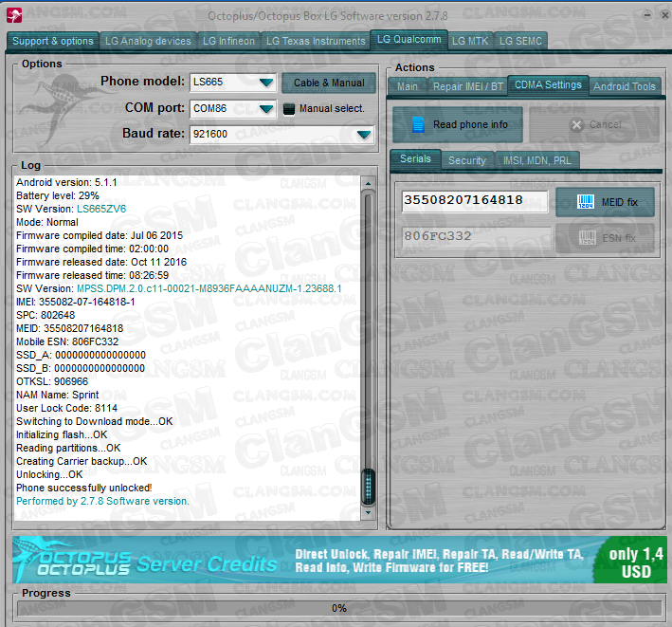Click the Cancel button

pos(594,125)
